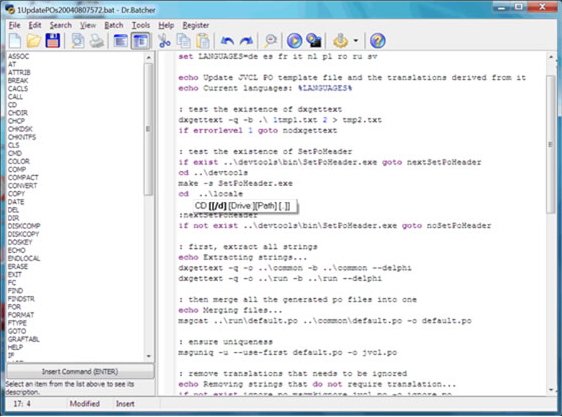Switch to the simple mode view button
This screenshot has width=562, height=417.
pyautogui.click(x=120, y=41)
